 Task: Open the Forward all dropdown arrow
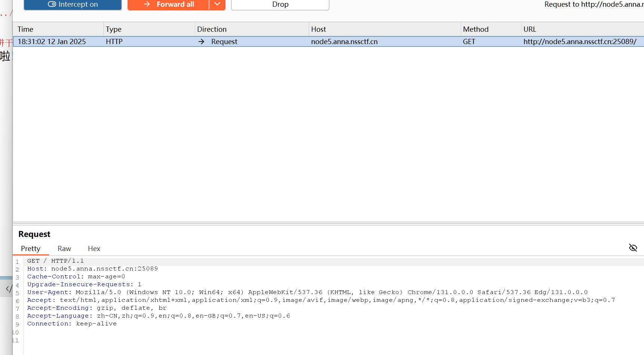point(217,4)
